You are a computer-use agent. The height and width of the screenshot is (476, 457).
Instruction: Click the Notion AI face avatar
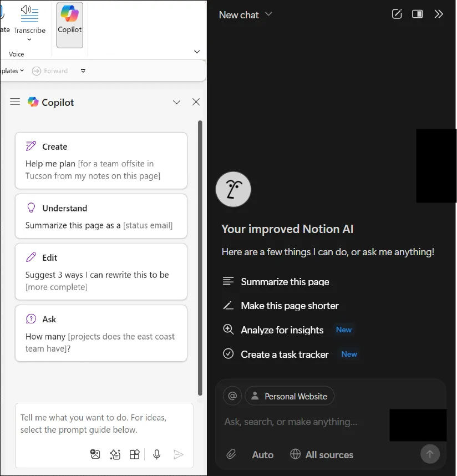[x=233, y=189]
